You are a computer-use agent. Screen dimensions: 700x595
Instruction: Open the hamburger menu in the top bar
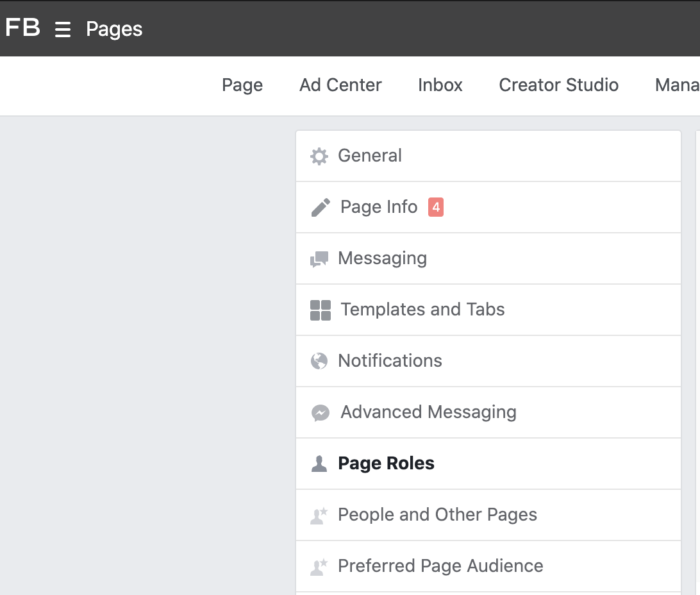pos(63,29)
